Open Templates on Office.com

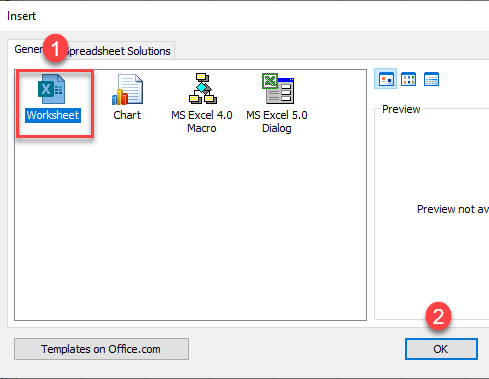pyautogui.click(x=101, y=349)
